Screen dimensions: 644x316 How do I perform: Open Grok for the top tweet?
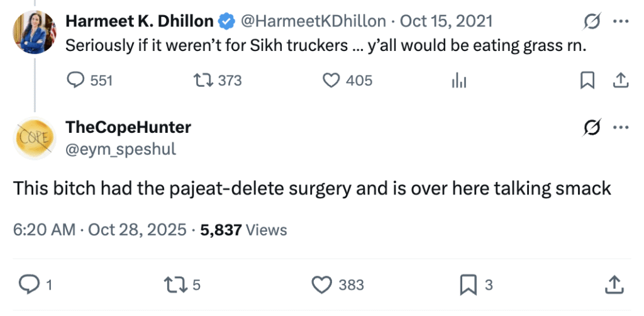pyautogui.click(x=591, y=22)
